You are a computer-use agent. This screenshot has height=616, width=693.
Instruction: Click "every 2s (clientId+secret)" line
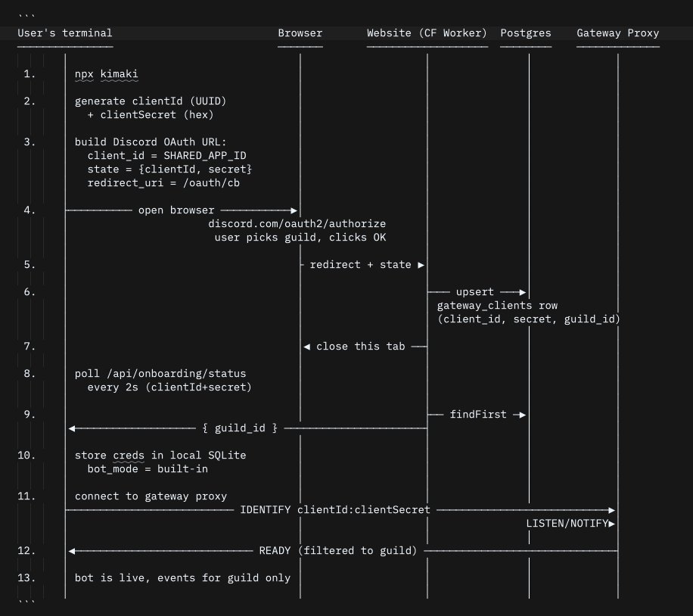click(x=169, y=387)
